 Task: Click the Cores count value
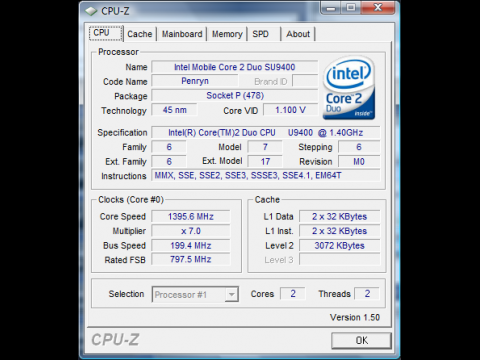[x=293, y=294]
